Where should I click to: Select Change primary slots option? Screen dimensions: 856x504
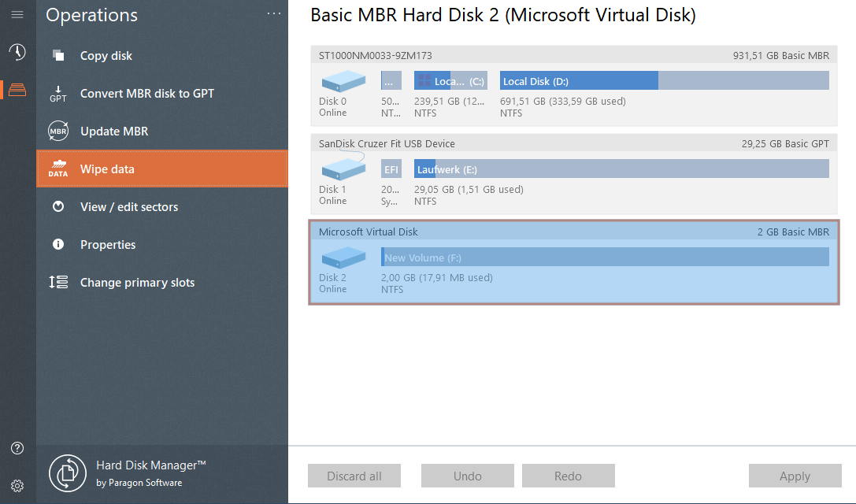coord(137,283)
